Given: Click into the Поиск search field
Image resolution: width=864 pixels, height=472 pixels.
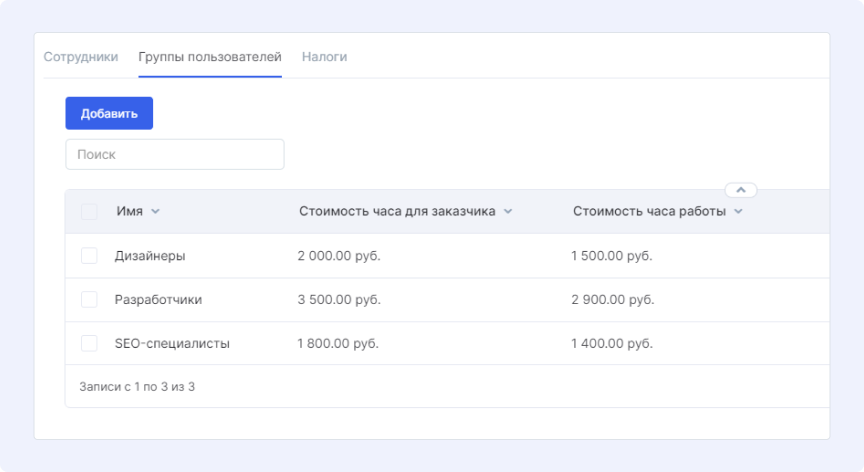Looking at the screenshot, I should coord(175,154).
